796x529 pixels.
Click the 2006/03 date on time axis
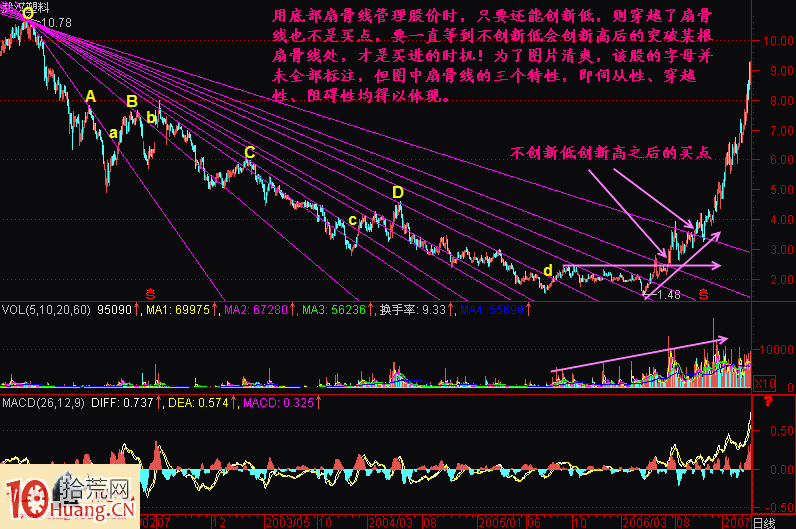click(x=645, y=522)
